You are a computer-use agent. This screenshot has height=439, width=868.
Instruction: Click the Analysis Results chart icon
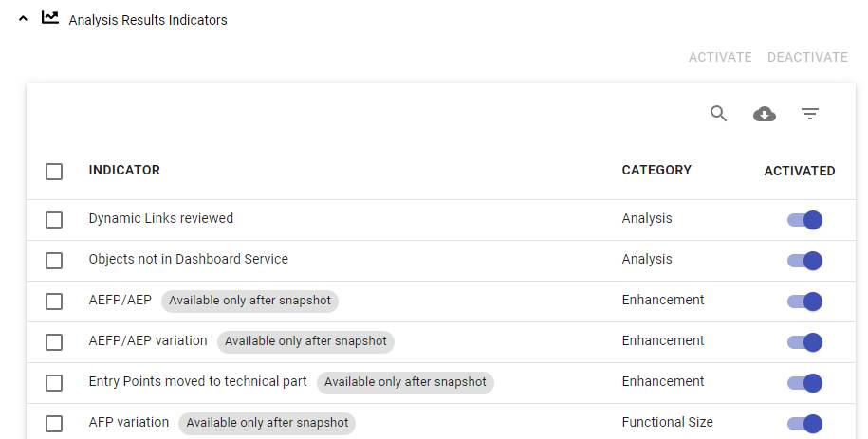point(50,18)
